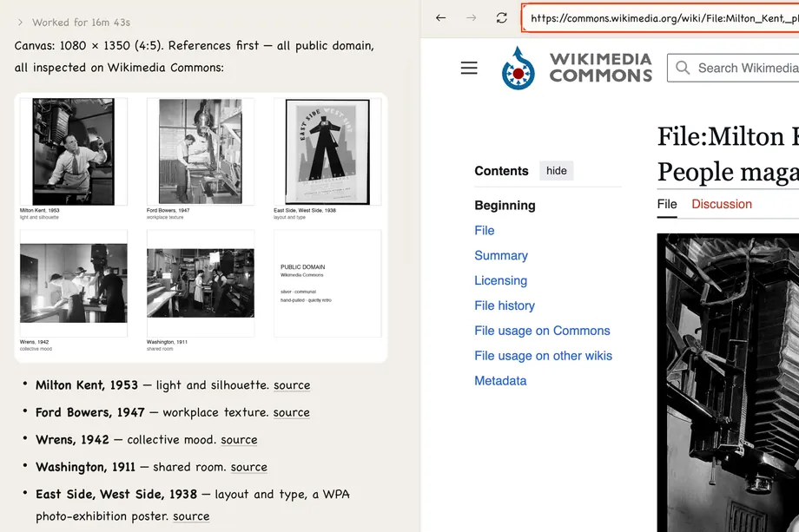
Task: Open source link for Ford Bowers, 1947
Action: [291, 413]
